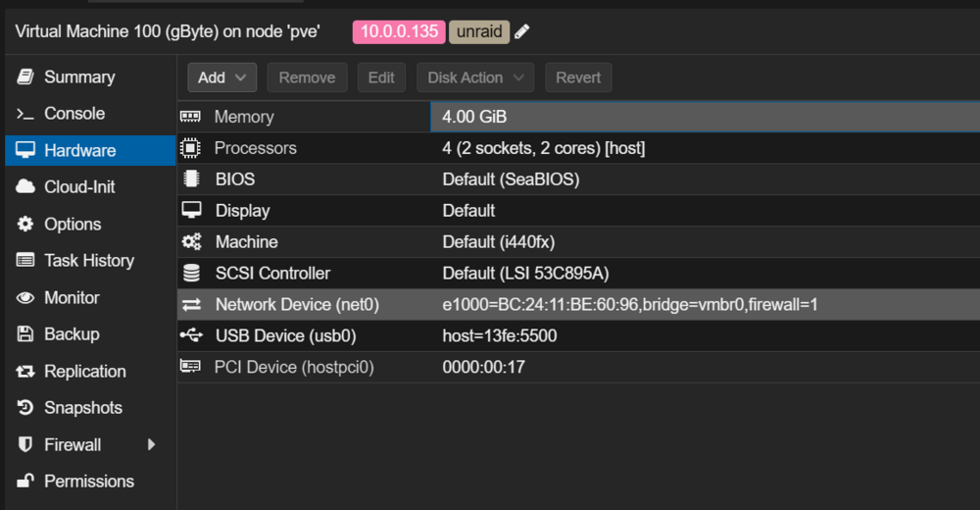Click the Edit button

[381, 77]
